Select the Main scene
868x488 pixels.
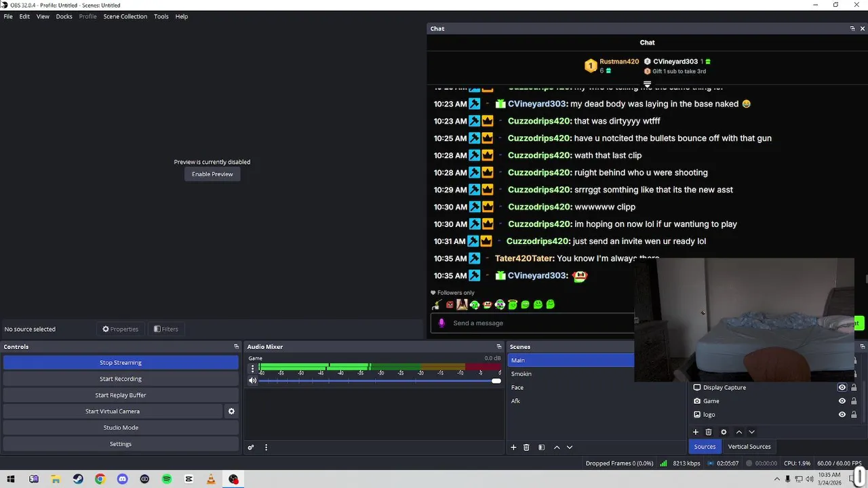pyautogui.click(x=570, y=361)
